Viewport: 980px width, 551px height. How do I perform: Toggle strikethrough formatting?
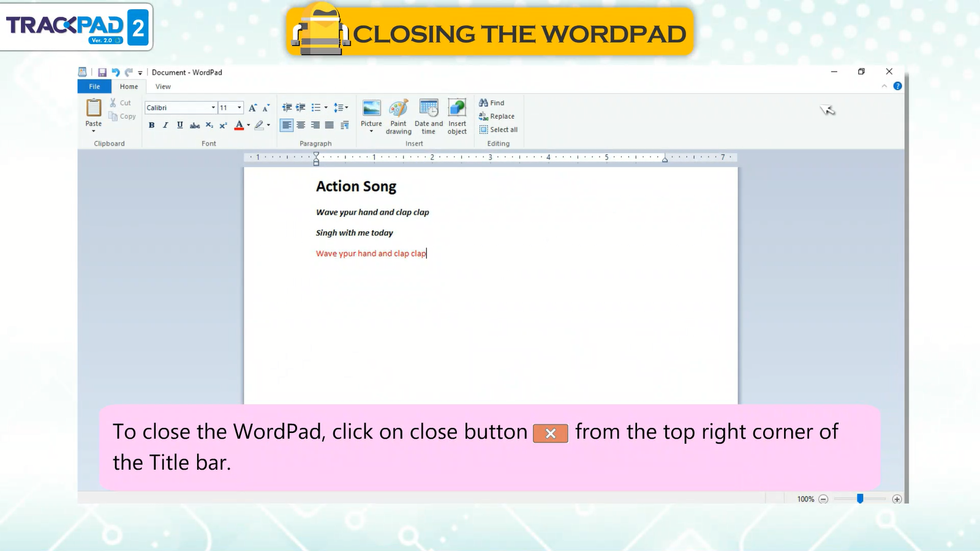pyautogui.click(x=194, y=125)
